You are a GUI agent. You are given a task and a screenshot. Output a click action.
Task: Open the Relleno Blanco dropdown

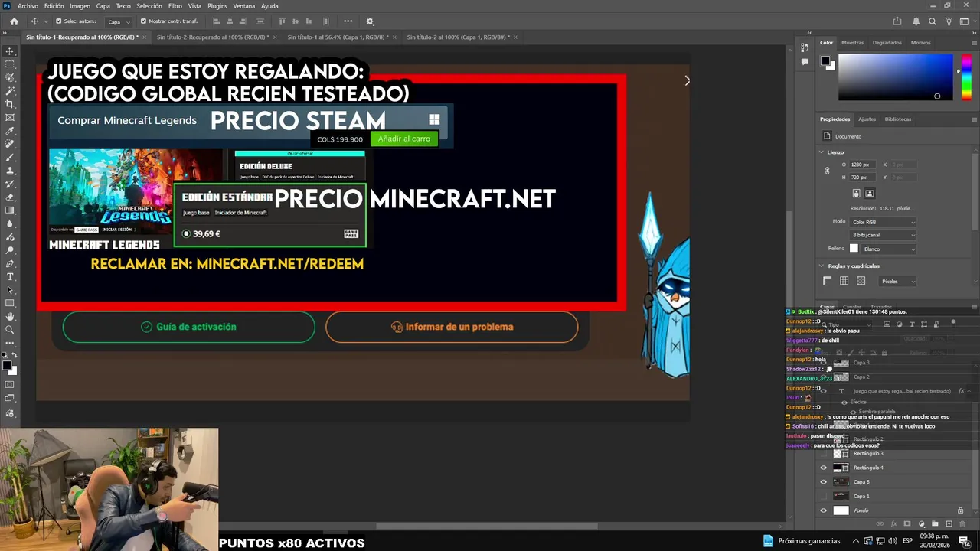(x=889, y=249)
